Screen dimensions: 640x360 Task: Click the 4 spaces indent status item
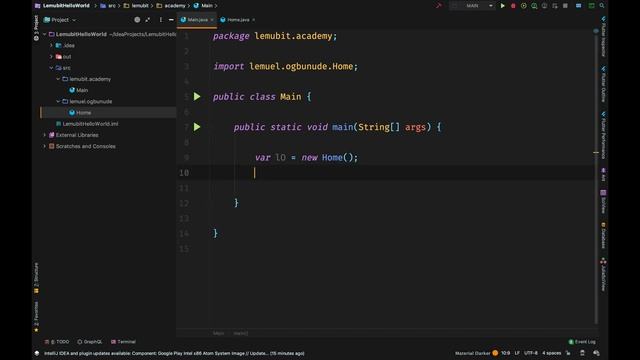click(551, 353)
